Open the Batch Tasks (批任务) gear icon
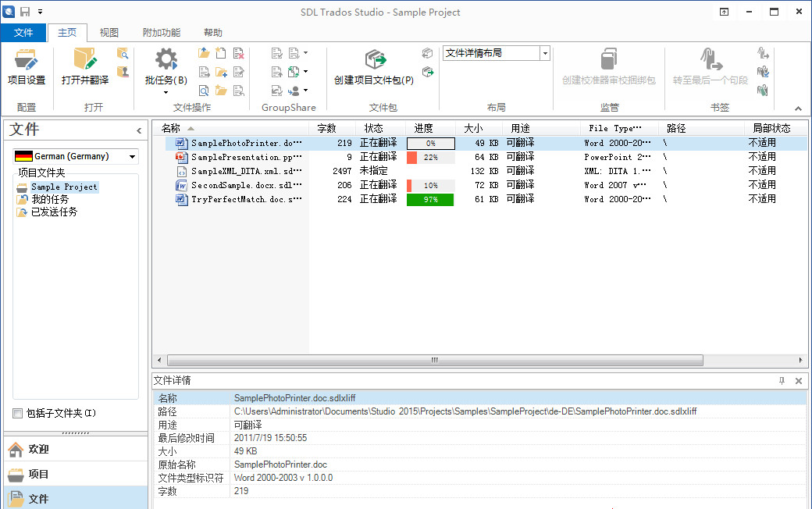Image resolution: width=812 pixels, height=509 pixels. 166,59
